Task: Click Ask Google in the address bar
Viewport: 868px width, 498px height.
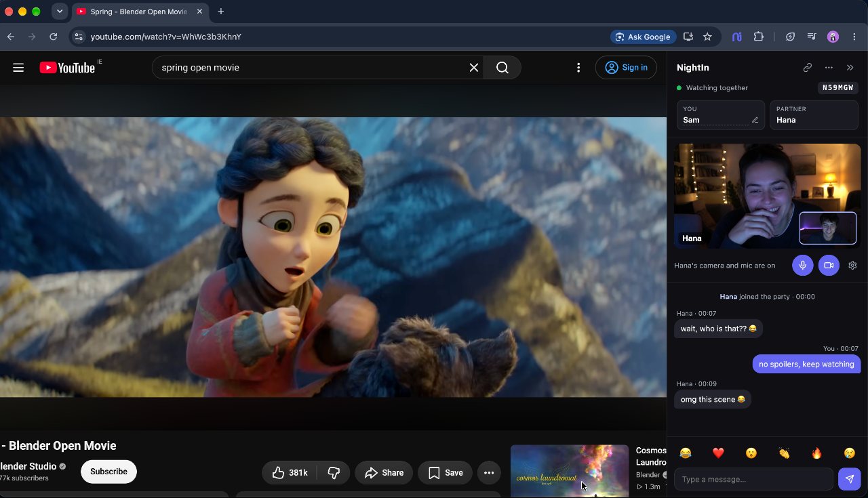Action: (x=642, y=37)
